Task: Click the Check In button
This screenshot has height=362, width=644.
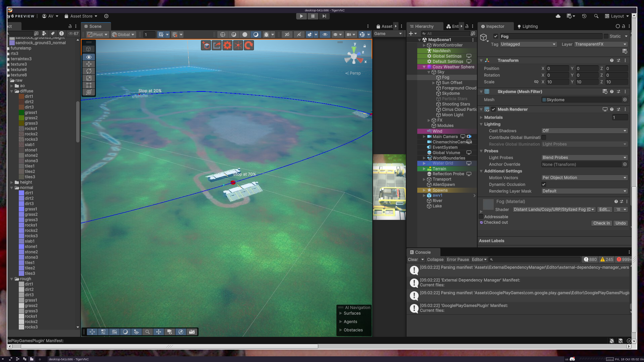Action: click(x=601, y=223)
